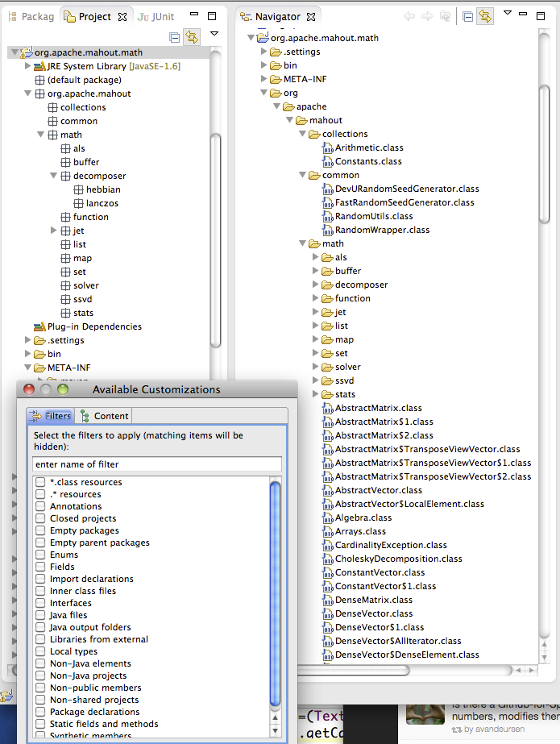Switch to Packag tab
Image resolution: width=560 pixels, height=744 pixels.
click(x=31, y=17)
